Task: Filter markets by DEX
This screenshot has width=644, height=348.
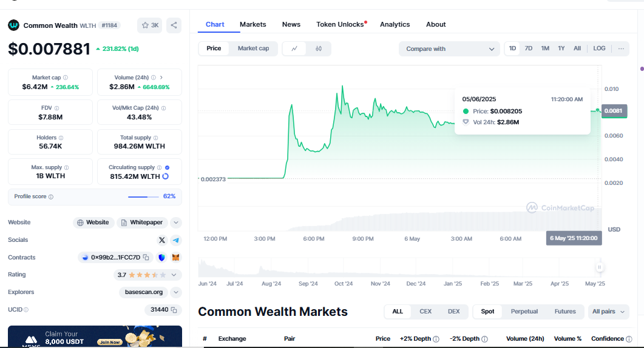Action: tap(454, 312)
